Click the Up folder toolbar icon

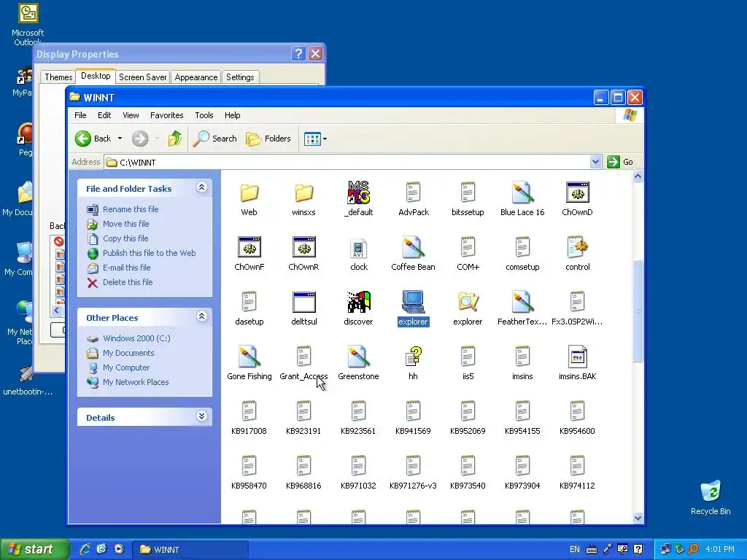click(175, 139)
